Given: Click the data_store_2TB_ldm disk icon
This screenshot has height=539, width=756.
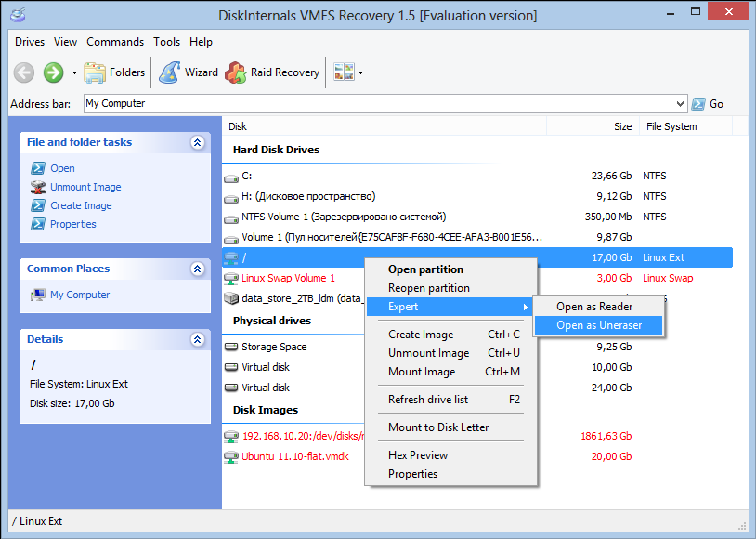Looking at the screenshot, I should point(231,298).
